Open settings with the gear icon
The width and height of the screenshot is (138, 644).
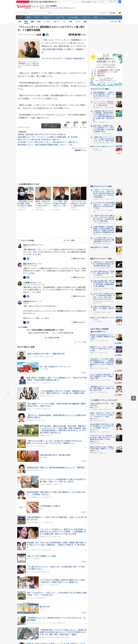120,13
